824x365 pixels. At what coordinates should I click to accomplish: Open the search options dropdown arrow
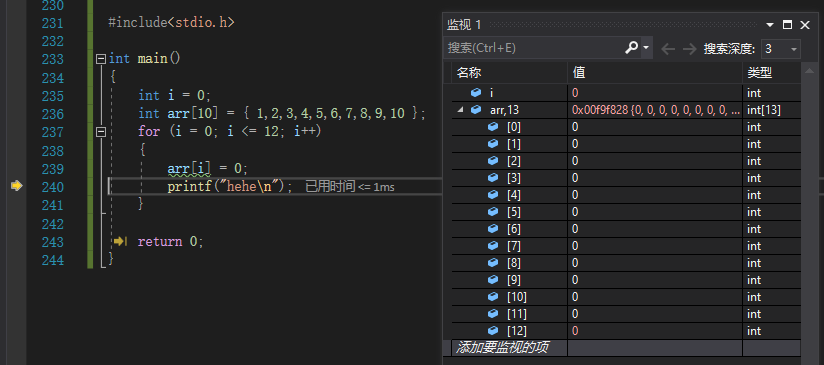click(x=646, y=48)
